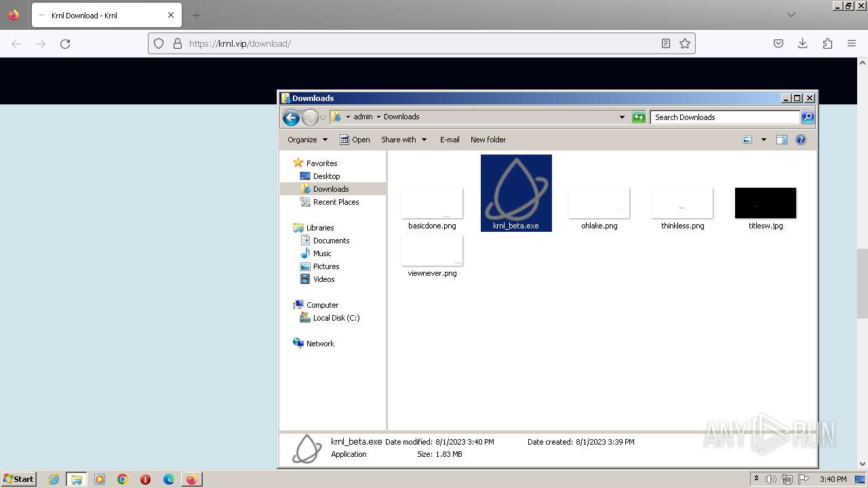Select krnl_beta.exe file
868x488 pixels.
[x=516, y=193]
